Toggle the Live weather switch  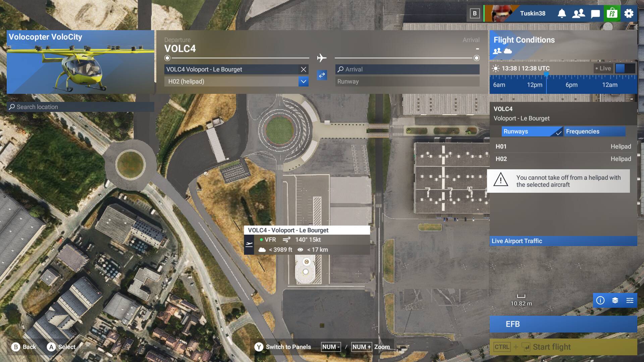click(625, 68)
